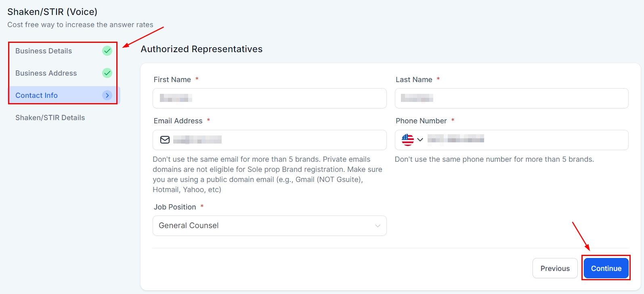Screen dimensions: 644x294
Task: Click the Business Address green checkmark icon
Action: [107, 73]
